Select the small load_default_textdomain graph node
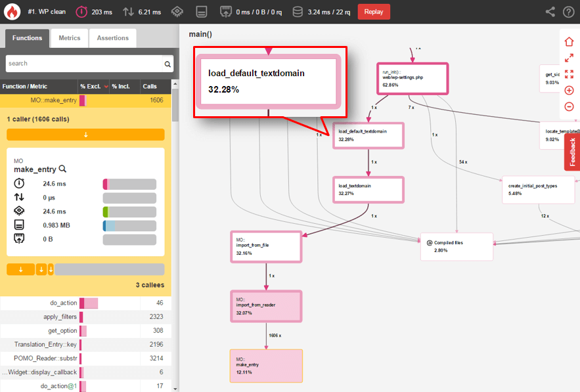Screen dimensions: 580x392 [368, 136]
